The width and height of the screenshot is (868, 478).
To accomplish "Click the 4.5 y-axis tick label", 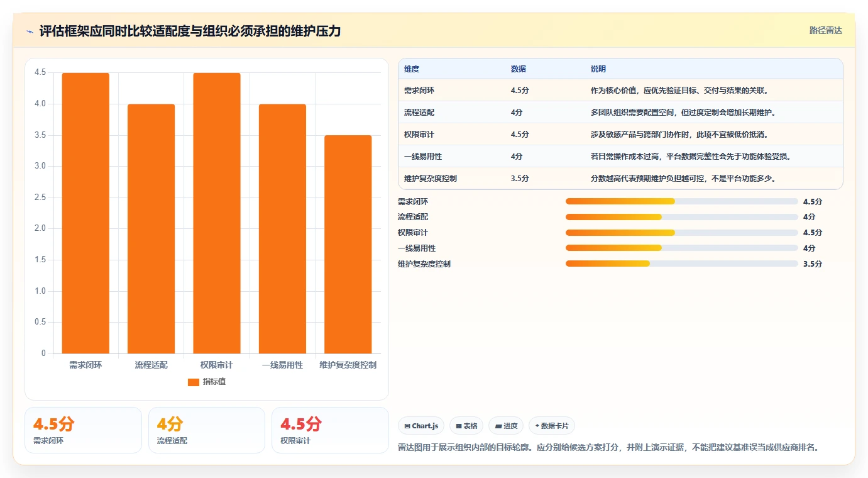I will (40, 73).
